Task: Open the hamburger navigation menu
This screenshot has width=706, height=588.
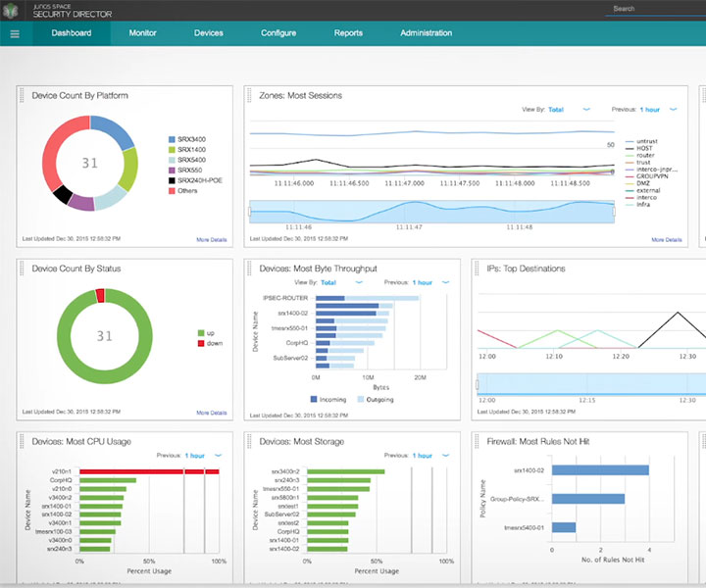Action: pos(15,33)
